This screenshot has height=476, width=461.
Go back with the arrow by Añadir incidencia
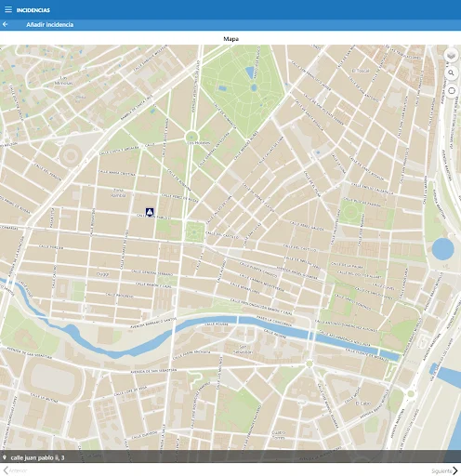click(5, 24)
